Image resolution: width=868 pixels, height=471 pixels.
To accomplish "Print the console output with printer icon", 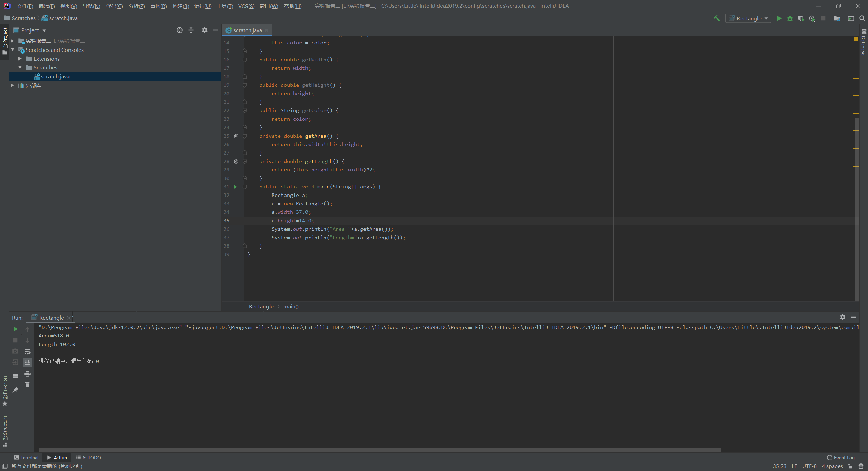I will click(27, 374).
